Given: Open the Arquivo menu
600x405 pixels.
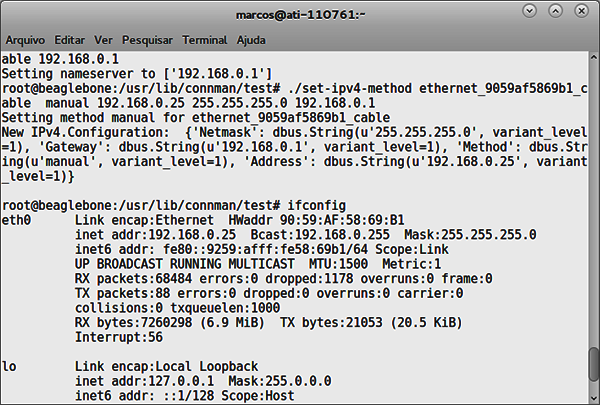Looking at the screenshot, I should [25, 40].
